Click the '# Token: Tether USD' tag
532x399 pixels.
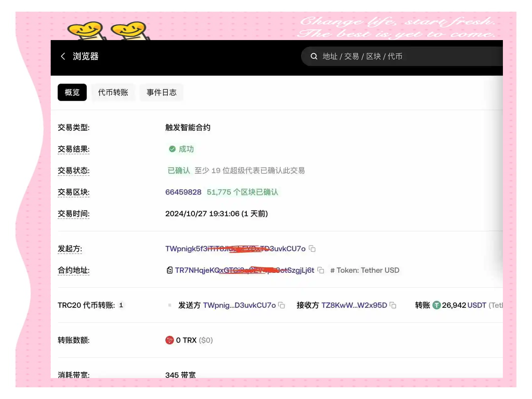pyautogui.click(x=365, y=270)
